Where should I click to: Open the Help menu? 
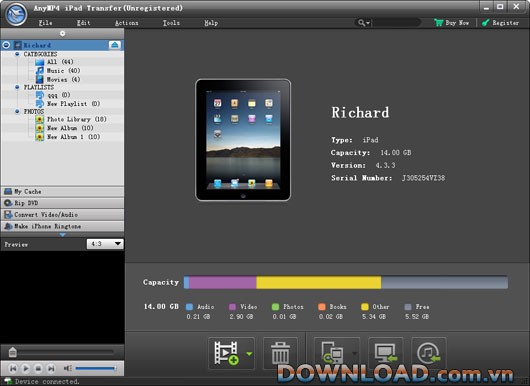tap(211, 23)
